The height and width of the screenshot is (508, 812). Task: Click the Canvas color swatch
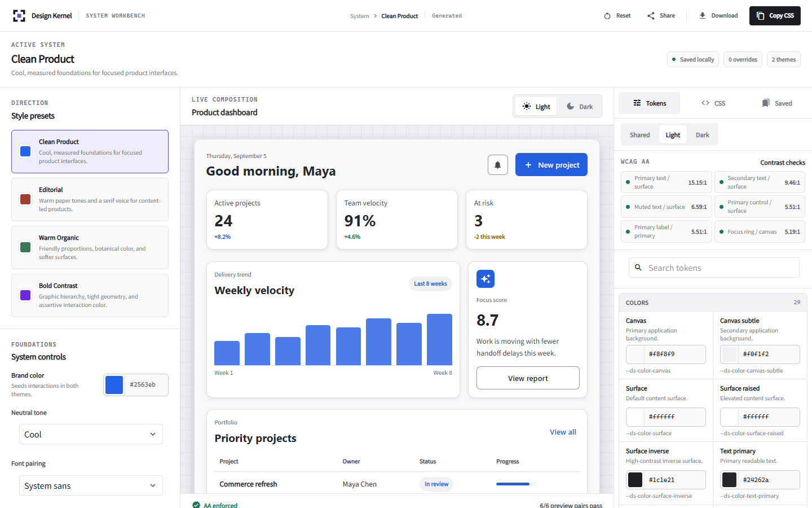tap(636, 354)
